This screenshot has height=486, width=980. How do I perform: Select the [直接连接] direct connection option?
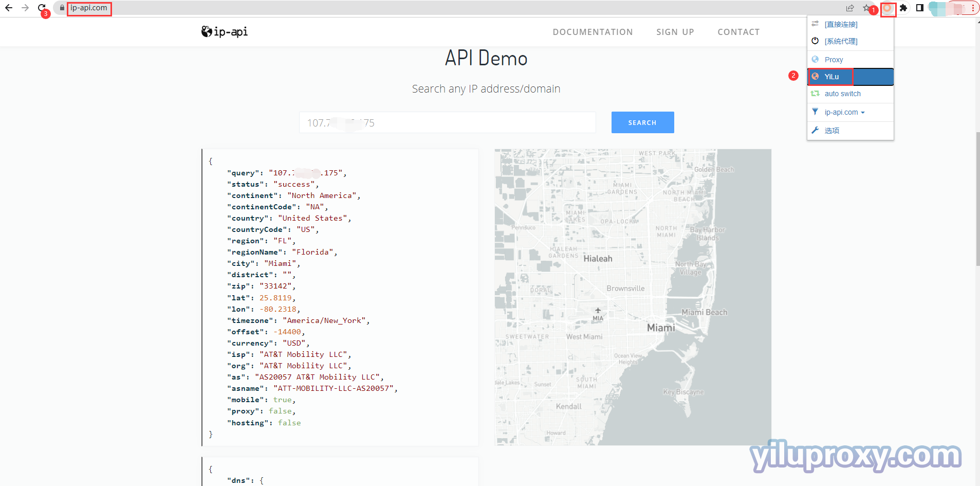pyautogui.click(x=850, y=24)
